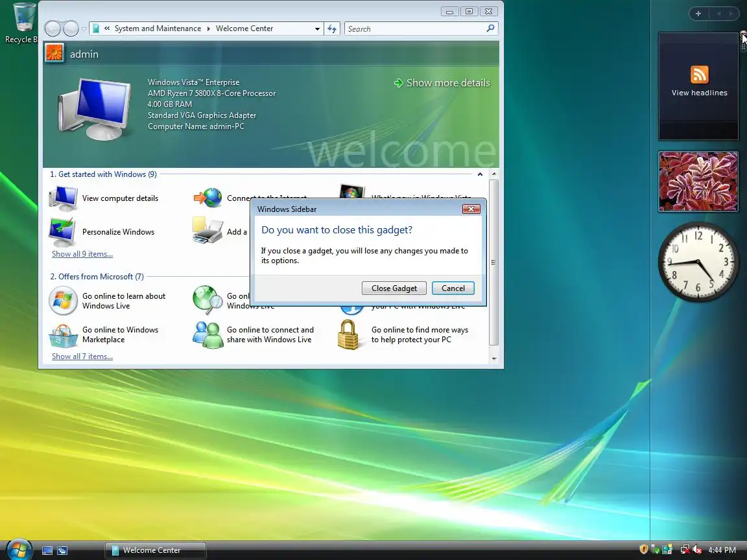Click the search magnifier icon
Image resolution: width=747 pixels, height=560 pixels.
coord(490,29)
